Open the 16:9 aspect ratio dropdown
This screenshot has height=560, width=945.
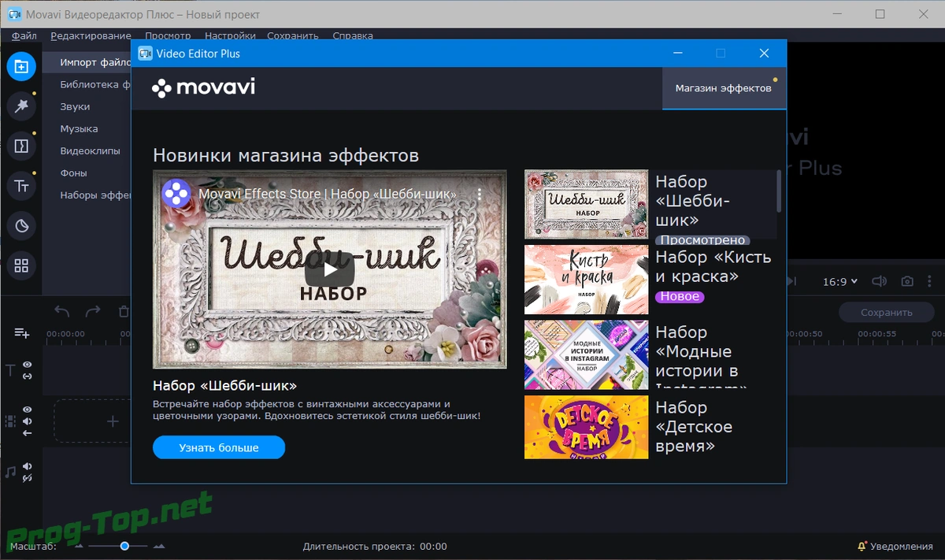coord(840,281)
